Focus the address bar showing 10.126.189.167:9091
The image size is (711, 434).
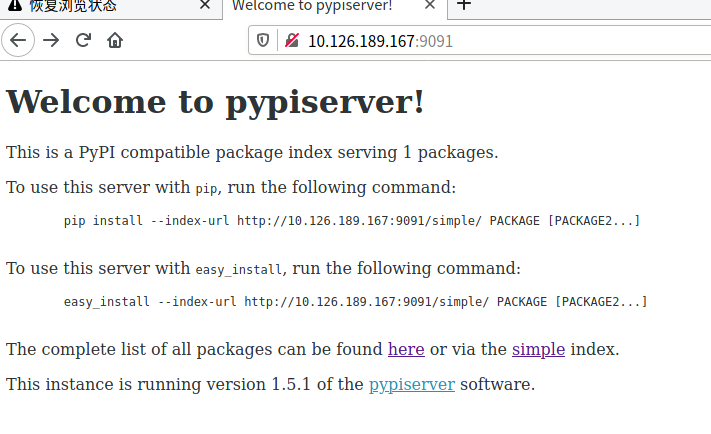[x=479, y=41]
